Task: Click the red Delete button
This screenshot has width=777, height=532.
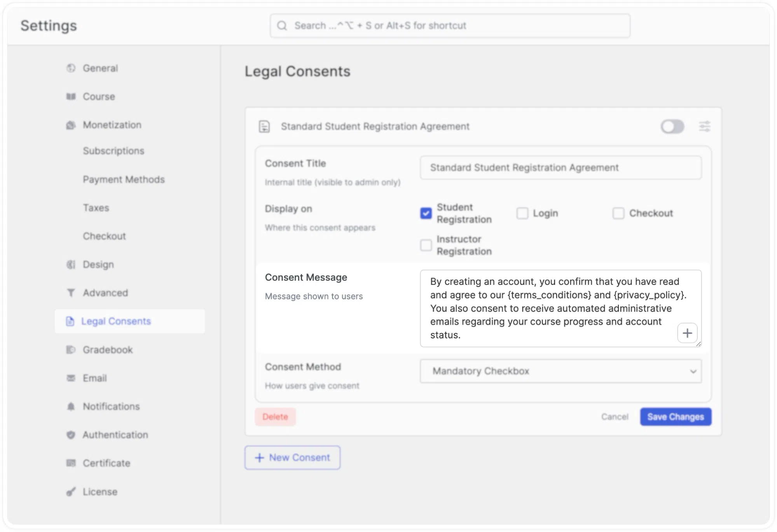Action: pyautogui.click(x=275, y=417)
